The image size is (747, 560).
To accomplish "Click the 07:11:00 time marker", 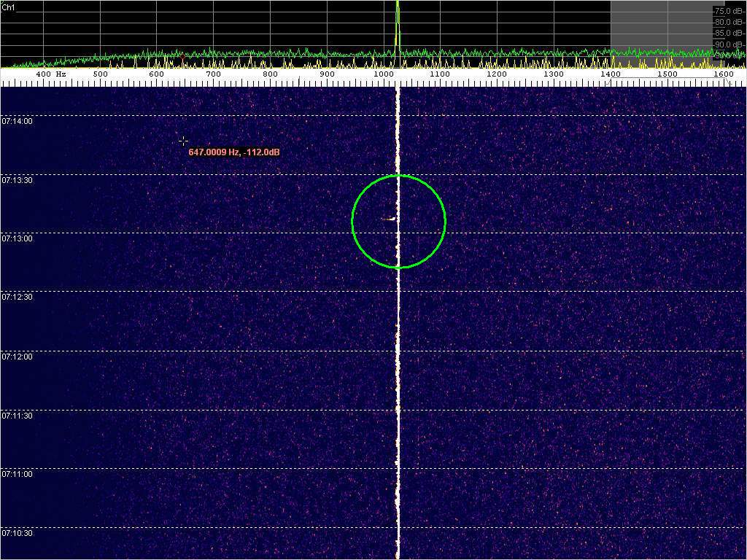I will 17,474.
